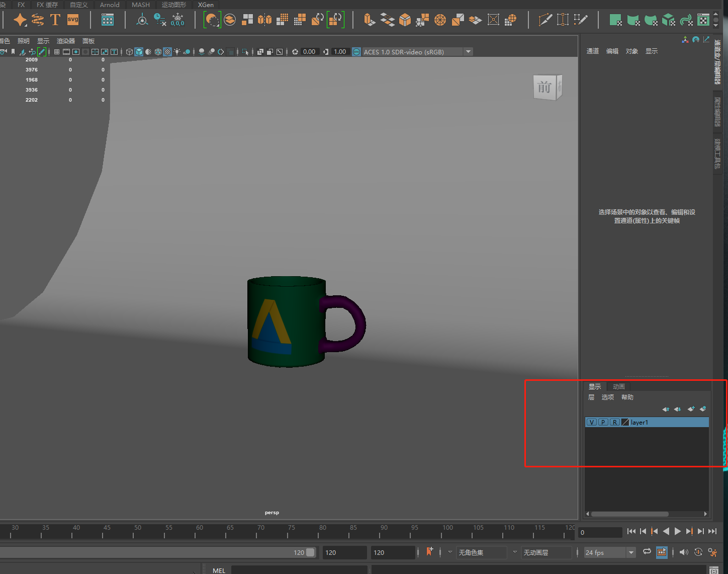The image size is (728, 574).
Task: Create a new empty display layer
Action: point(691,409)
